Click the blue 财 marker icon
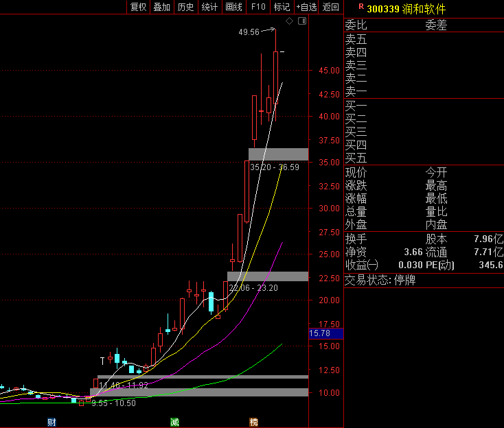 pyautogui.click(x=51, y=423)
